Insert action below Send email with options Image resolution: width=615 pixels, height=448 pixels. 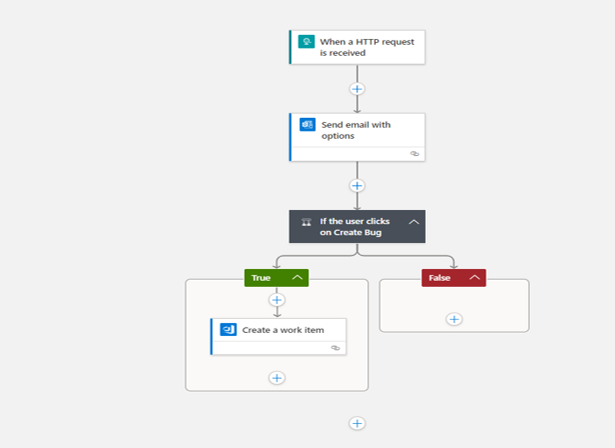[x=357, y=186]
